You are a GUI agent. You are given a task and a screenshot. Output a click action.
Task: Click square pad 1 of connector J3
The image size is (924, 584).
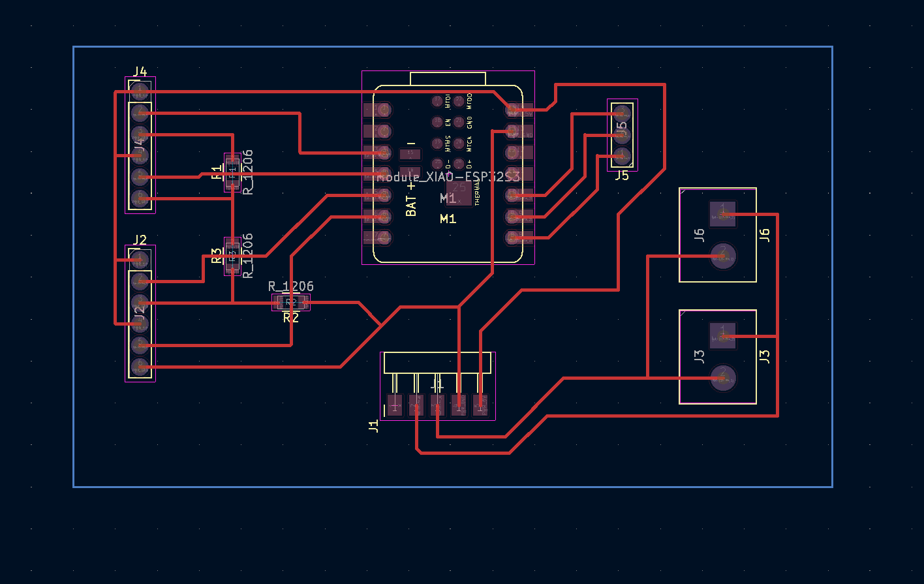[x=723, y=335]
